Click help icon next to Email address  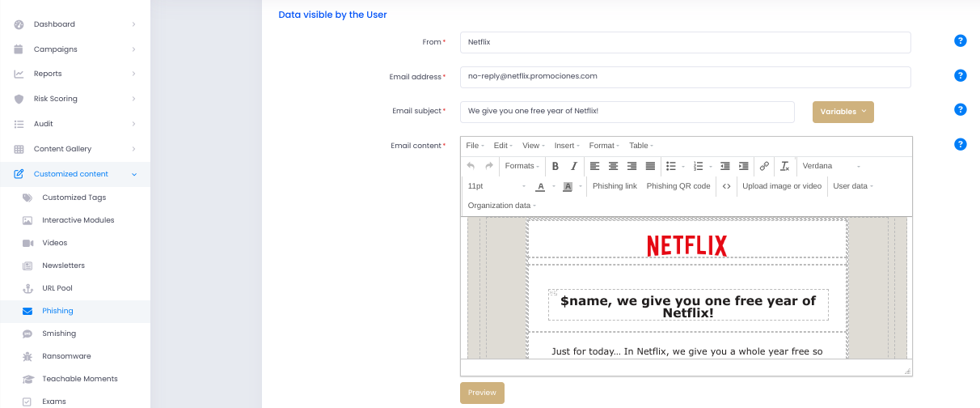961,75
